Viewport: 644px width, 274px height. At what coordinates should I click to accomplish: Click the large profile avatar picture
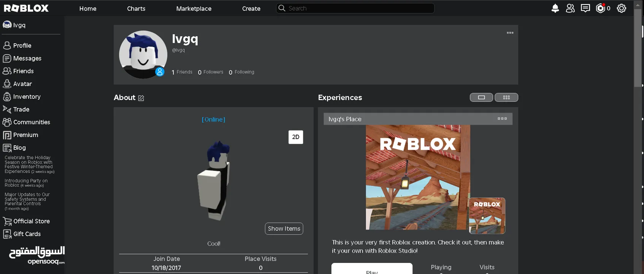point(143,55)
